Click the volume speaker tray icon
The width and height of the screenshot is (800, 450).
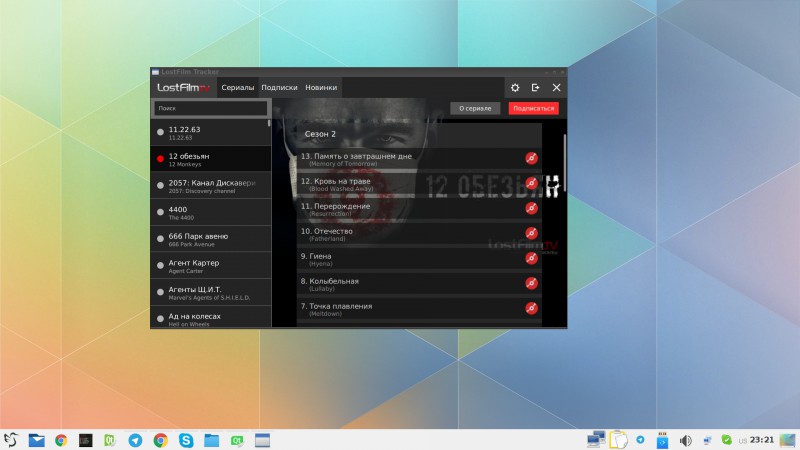(x=685, y=440)
